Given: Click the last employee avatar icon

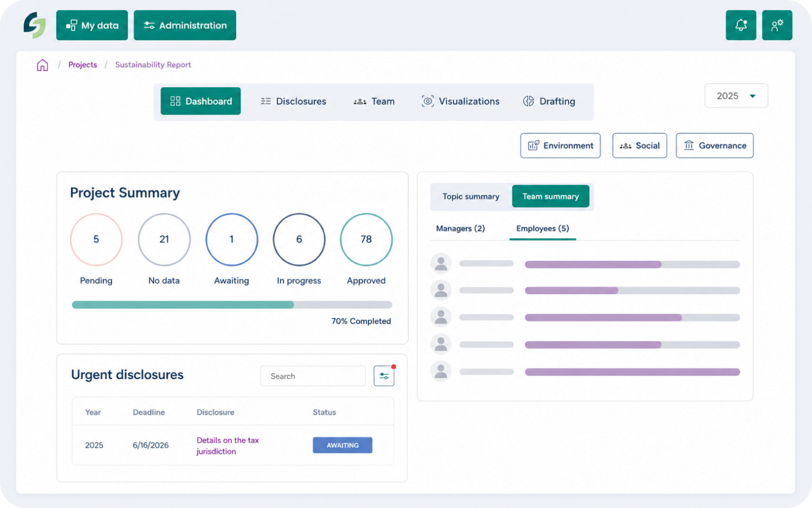Looking at the screenshot, I should click(x=441, y=371).
